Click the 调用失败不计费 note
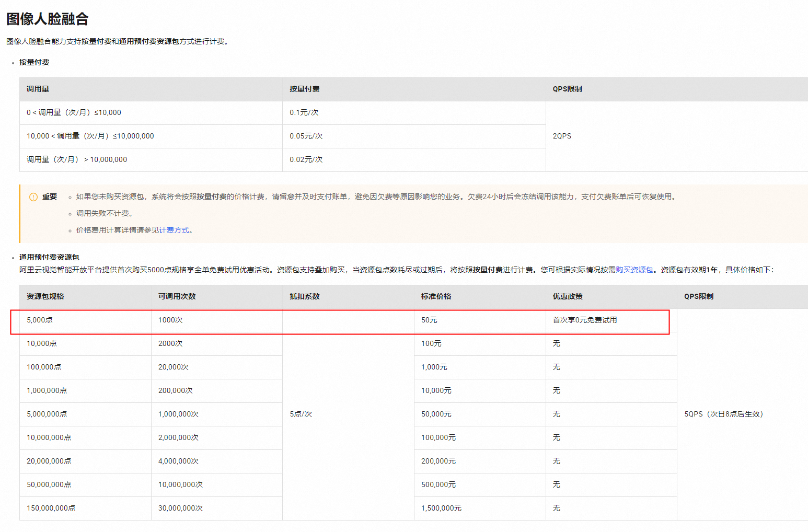Image resolution: width=808 pixels, height=532 pixels. click(105, 213)
